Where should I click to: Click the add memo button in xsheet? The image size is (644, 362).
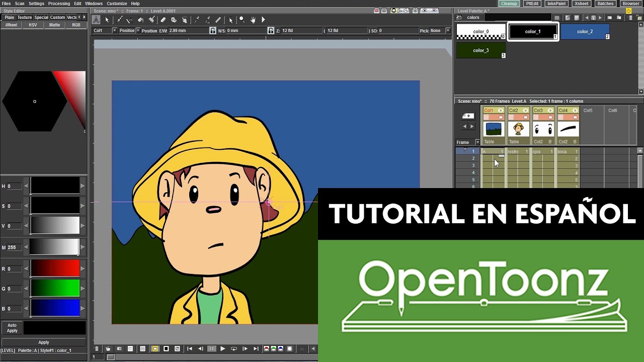(468, 116)
